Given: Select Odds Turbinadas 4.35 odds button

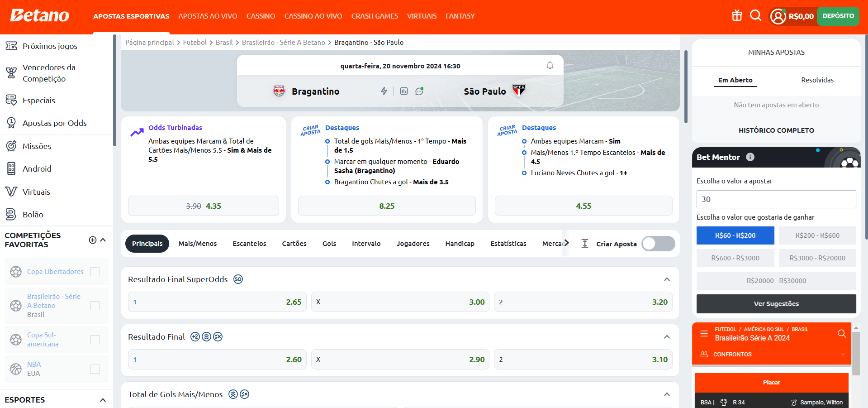Looking at the screenshot, I should click(x=204, y=206).
